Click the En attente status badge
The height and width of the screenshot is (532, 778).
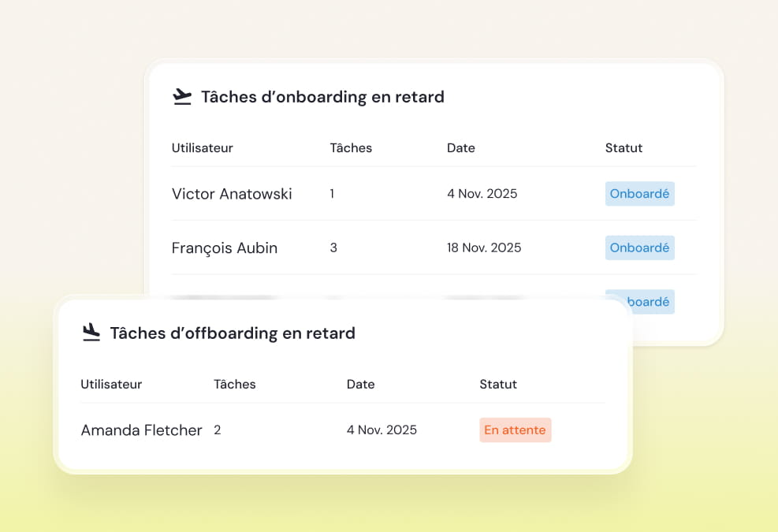pyautogui.click(x=515, y=430)
